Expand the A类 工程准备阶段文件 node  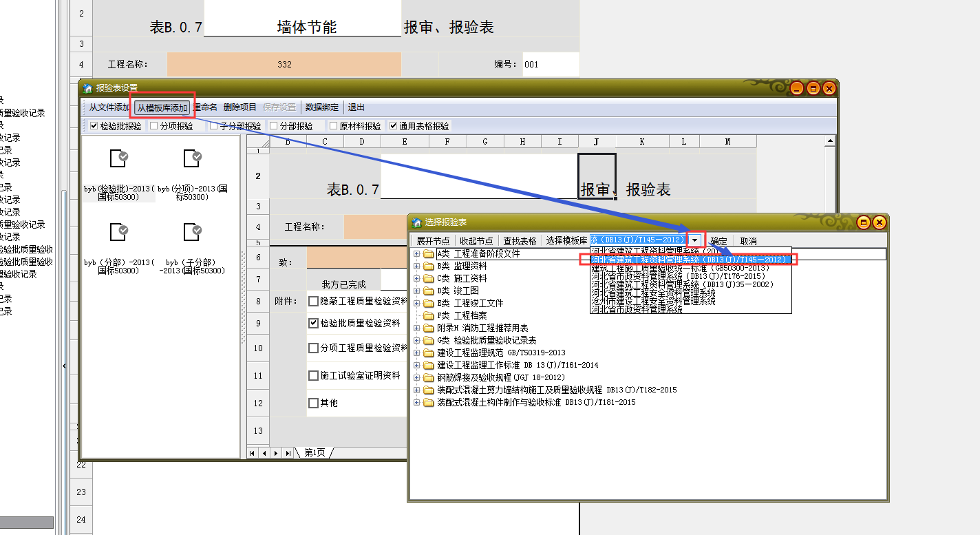pyautogui.click(x=417, y=254)
